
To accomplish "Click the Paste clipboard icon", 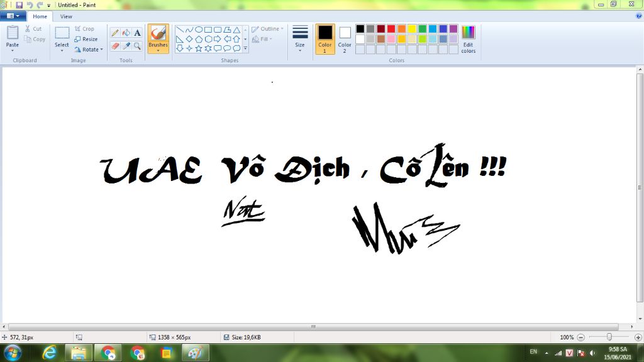I will 13,33.
